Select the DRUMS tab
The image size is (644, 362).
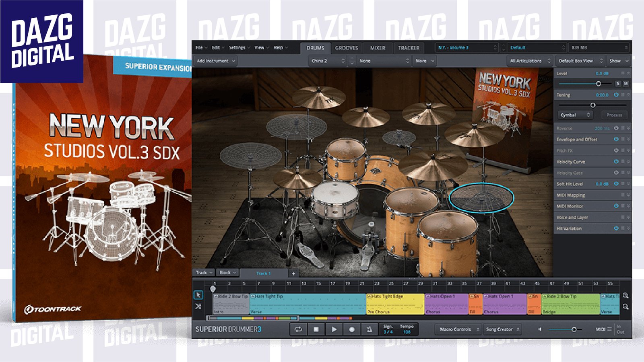click(315, 48)
